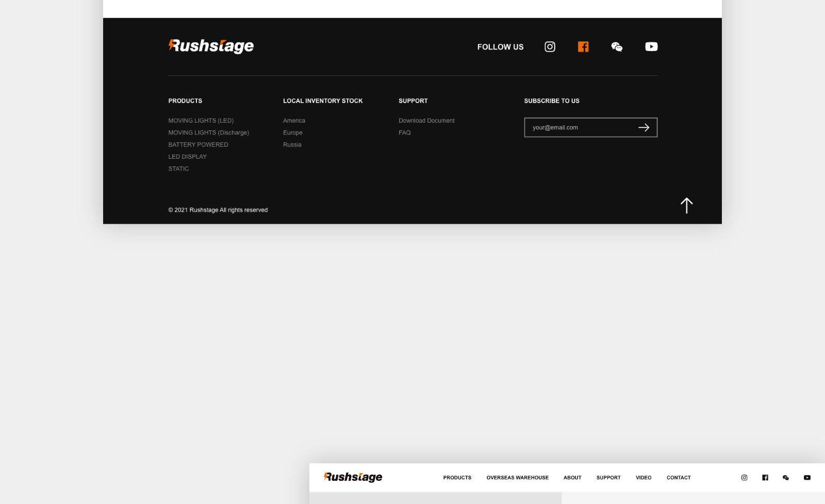
Task: Open the Facebook icon in header navbar
Action: point(765,478)
